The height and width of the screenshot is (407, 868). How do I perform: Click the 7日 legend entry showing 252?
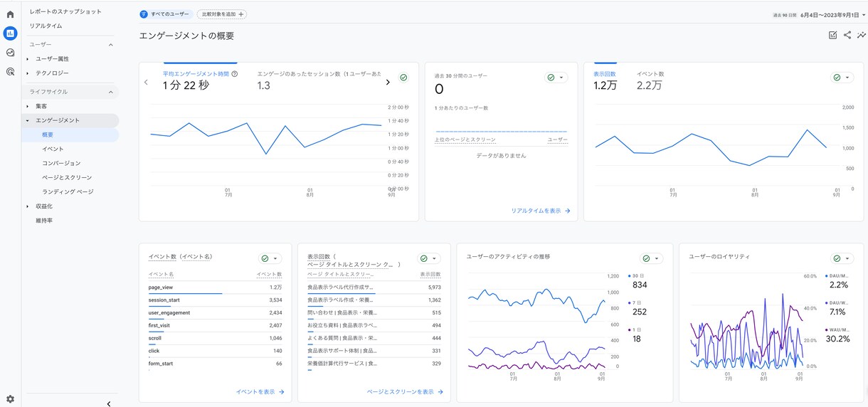pos(638,307)
